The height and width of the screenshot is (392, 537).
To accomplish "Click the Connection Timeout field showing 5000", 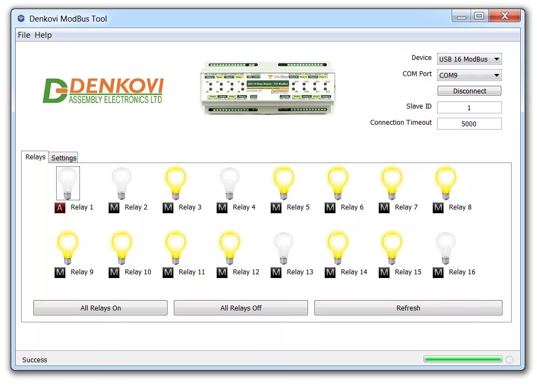I will pos(469,124).
